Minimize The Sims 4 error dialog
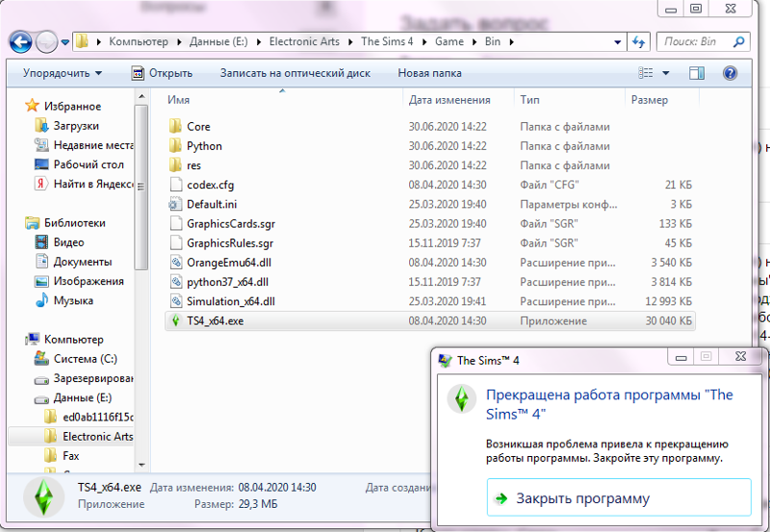This screenshot has width=770, height=532. click(680, 357)
